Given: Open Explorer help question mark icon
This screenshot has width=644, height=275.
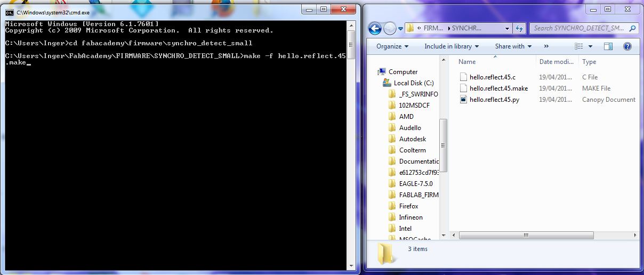Looking at the screenshot, I should pyautogui.click(x=627, y=46).
